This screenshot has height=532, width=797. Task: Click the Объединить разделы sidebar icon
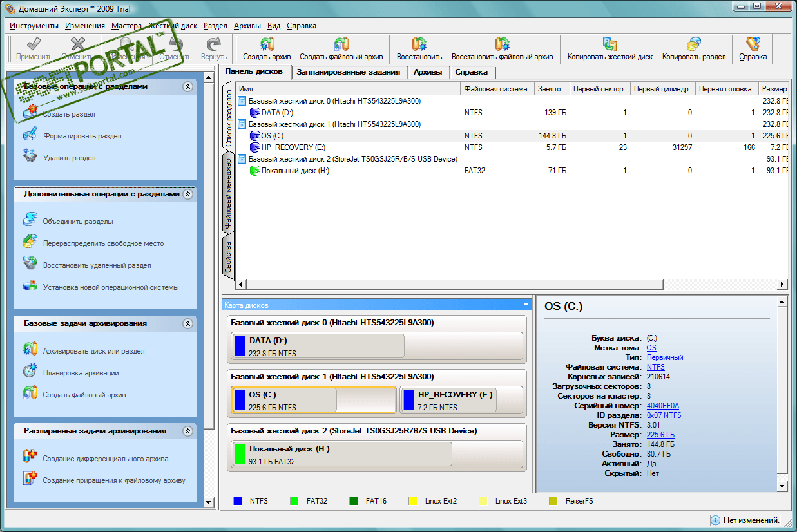click(30, 220)
